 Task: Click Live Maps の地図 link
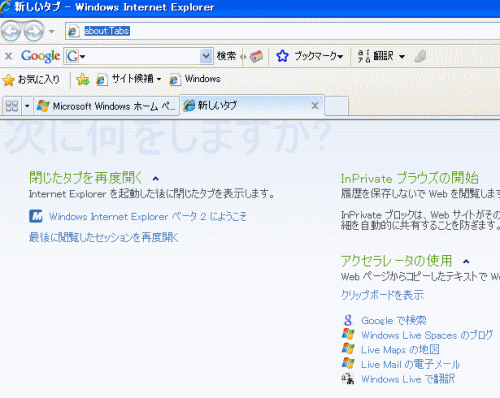(x=400, y=350)
